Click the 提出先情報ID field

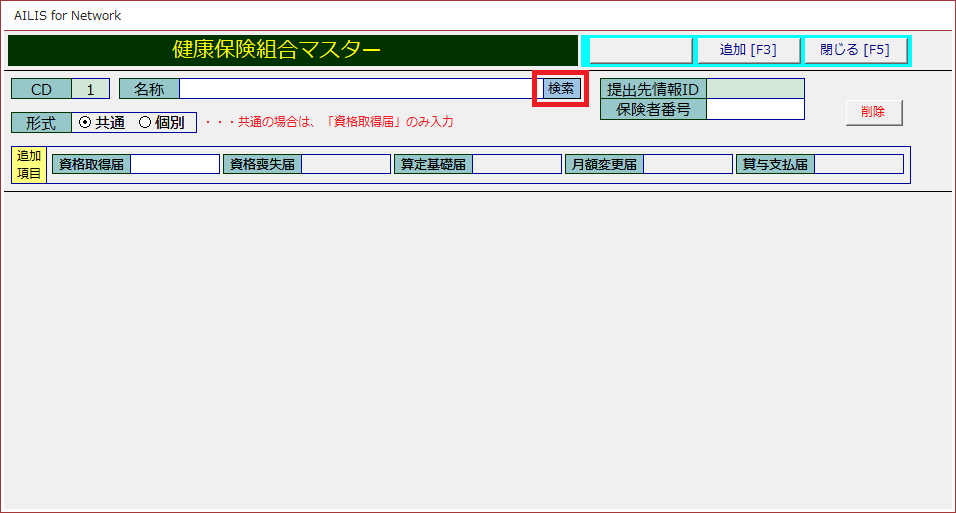[x=755, y=89]
